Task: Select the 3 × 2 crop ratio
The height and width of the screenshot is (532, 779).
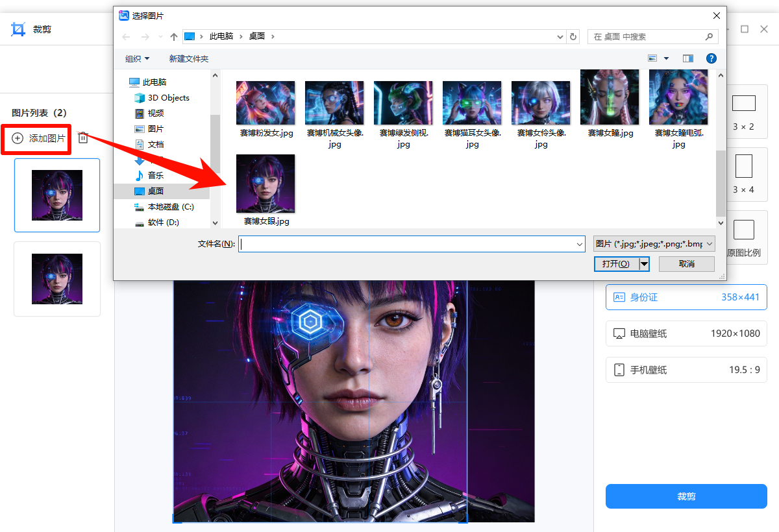Action: tap(744, 109)
